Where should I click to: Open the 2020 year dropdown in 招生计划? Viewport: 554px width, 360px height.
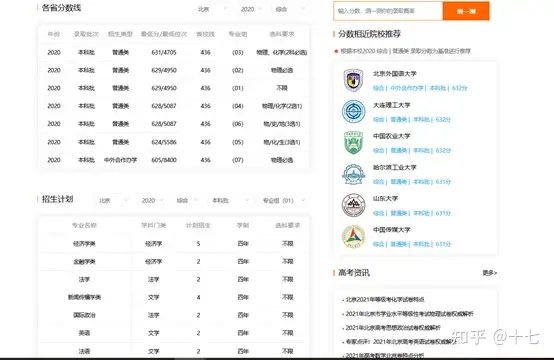coord(152,200)
